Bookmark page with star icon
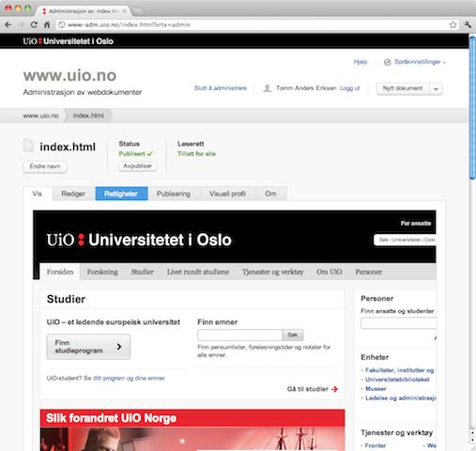476x451 pixels. pos(453,24)
